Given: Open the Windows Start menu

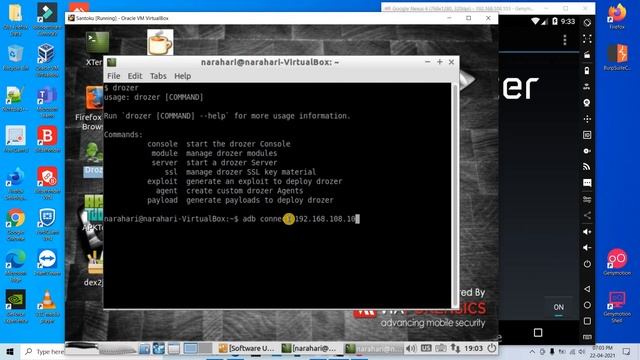Looking at the screenshot, I should (x=10, y=351).
